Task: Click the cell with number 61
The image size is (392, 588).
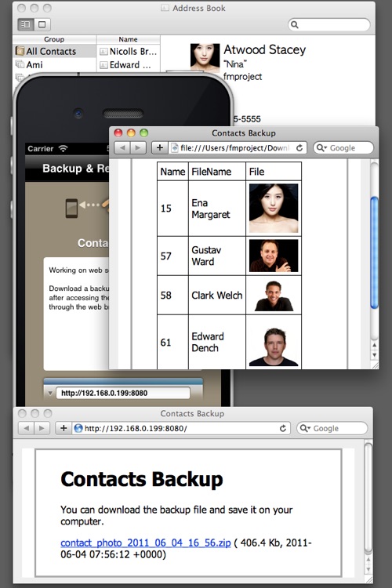Action: coord(172,342)
